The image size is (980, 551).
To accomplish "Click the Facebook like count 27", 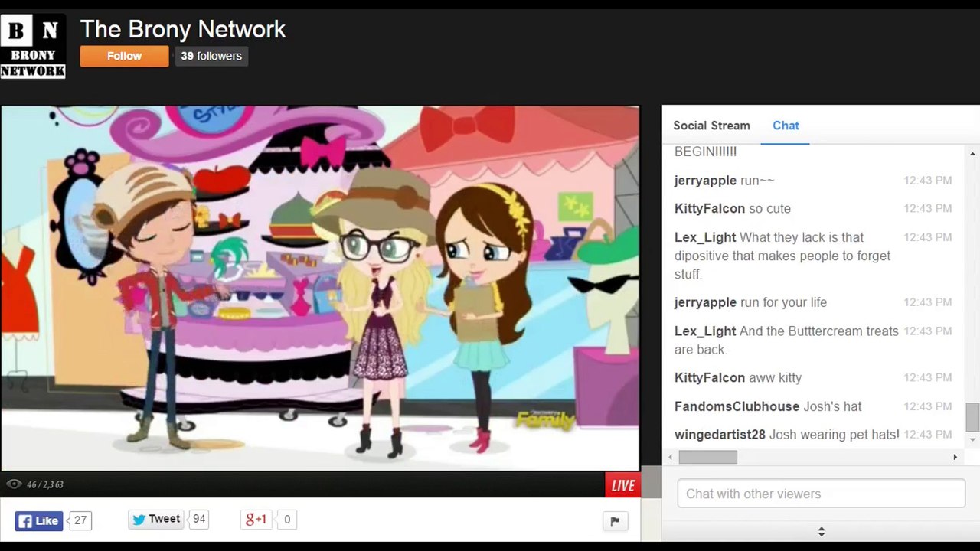I will coord(80,520).
